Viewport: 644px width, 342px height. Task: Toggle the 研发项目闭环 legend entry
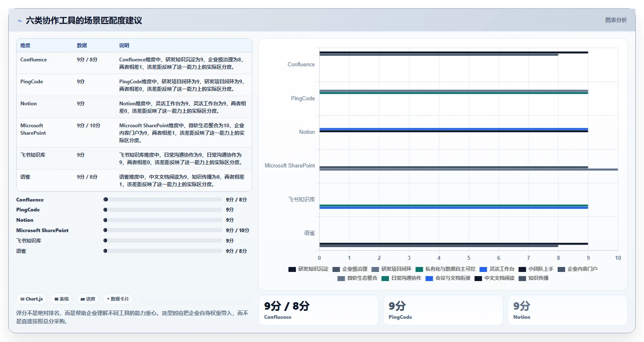[391, 269]
